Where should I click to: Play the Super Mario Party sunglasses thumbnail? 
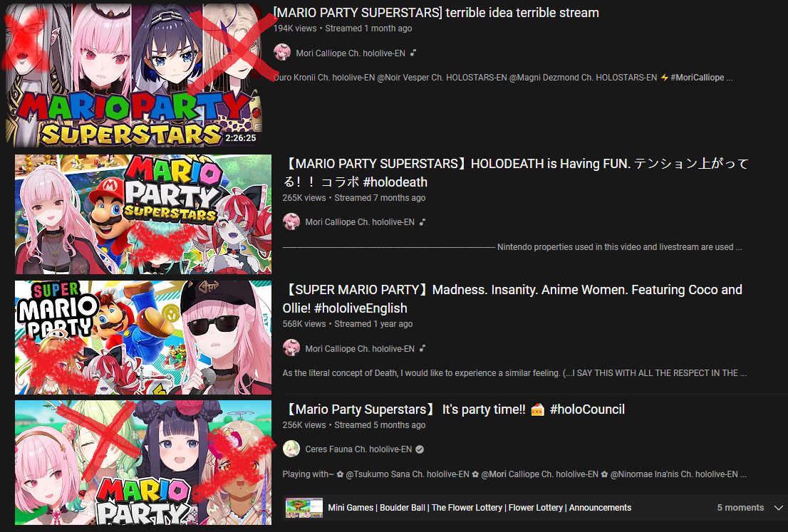click(143, 338)
